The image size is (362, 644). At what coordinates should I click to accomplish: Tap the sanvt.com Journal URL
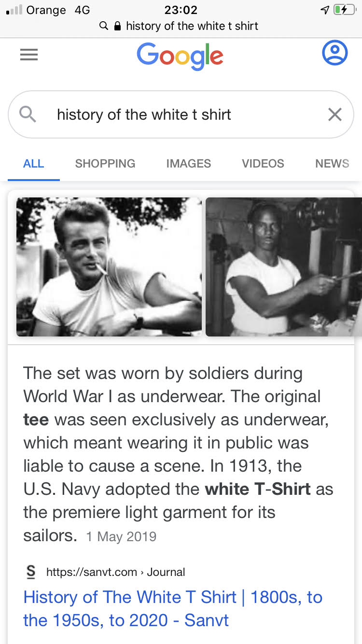pyautogui.click(x=116, y=572)
